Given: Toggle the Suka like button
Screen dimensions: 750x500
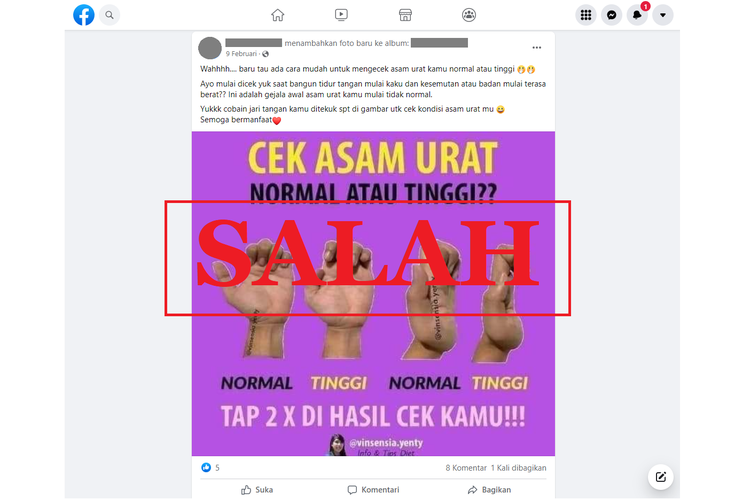Looking at the screenshot, I should point(257,489).
